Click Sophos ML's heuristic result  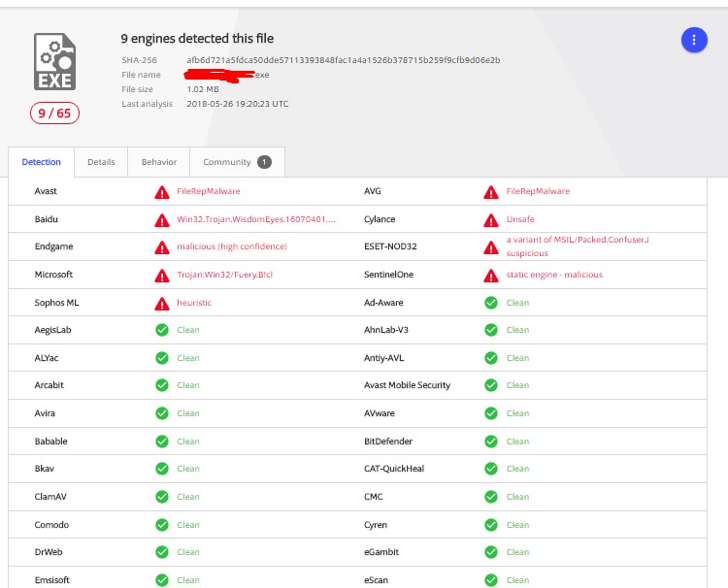194,303
